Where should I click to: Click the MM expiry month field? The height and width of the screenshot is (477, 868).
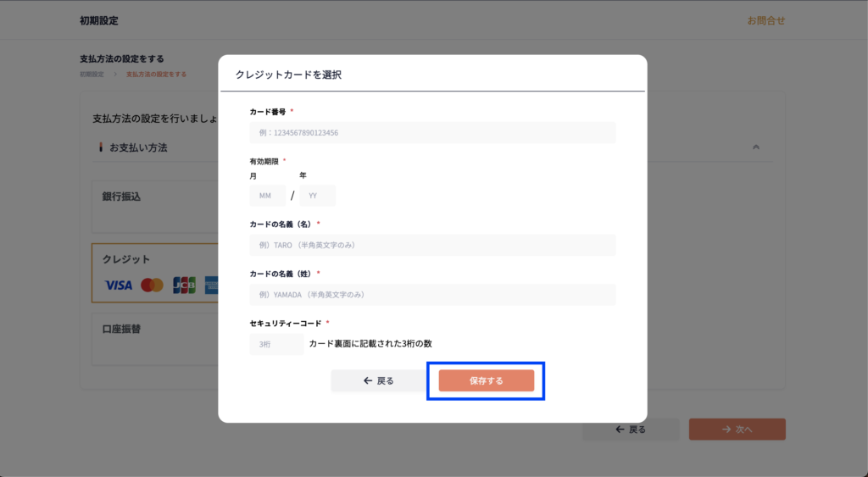click(266, 196)
